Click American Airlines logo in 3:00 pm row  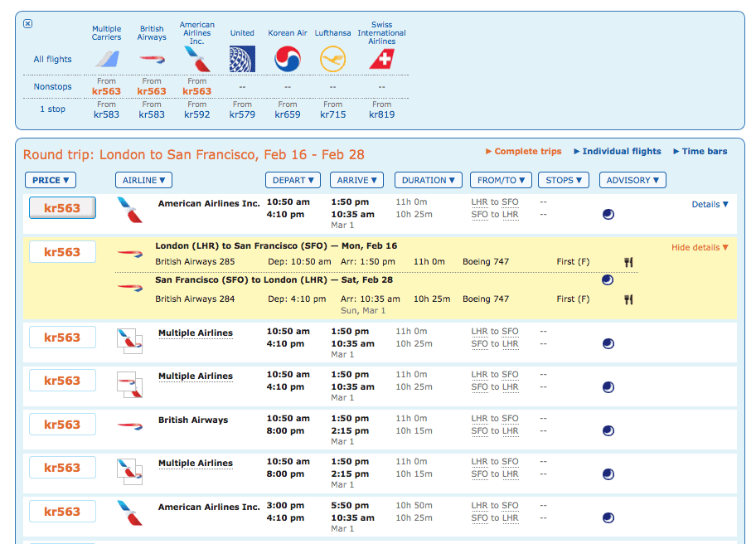[x=129, y=513]
